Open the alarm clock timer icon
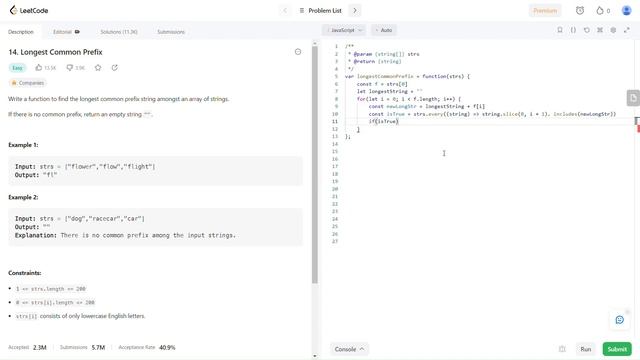 pyautogui.click(x=580, y=11)
